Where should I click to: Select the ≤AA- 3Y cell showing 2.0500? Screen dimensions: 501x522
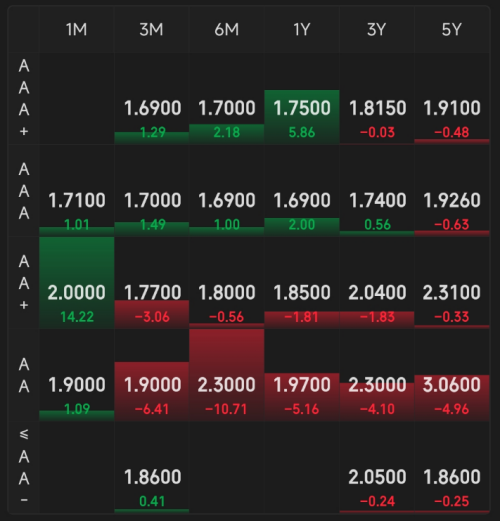click(x=377, y=467)
